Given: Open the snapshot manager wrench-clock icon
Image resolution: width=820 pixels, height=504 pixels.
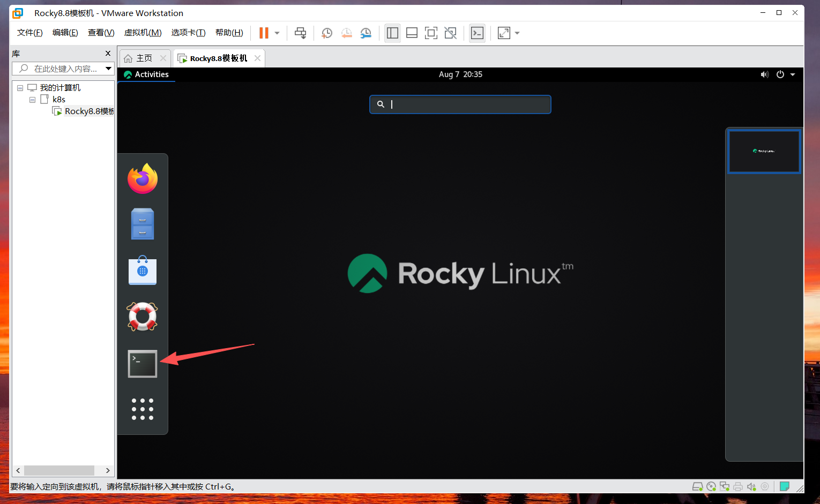Looking at the screenshot, I should click(366, 33).
